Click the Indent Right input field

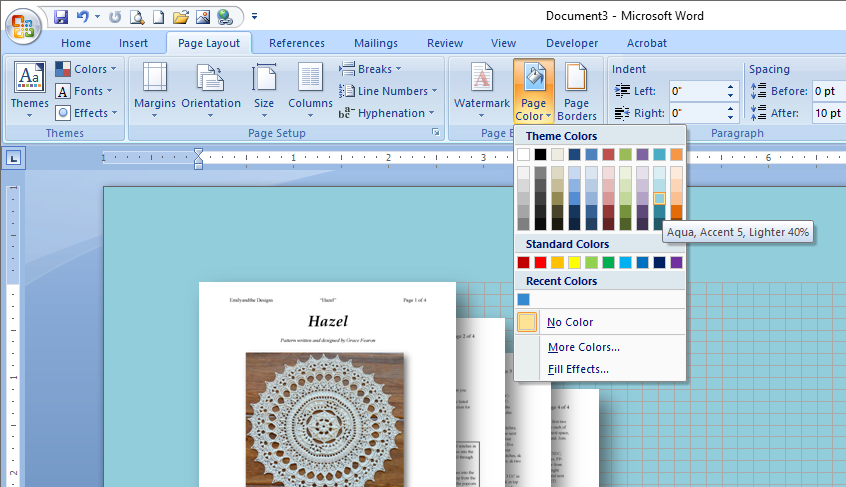[x=696, y=113]
